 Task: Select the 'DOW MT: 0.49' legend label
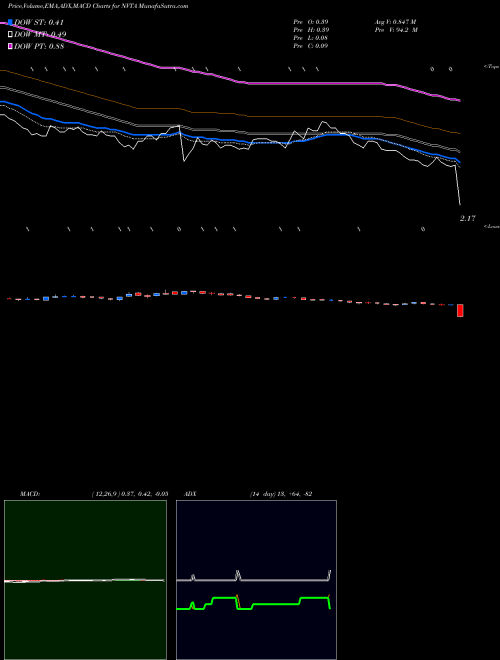(x=40, y=34)
